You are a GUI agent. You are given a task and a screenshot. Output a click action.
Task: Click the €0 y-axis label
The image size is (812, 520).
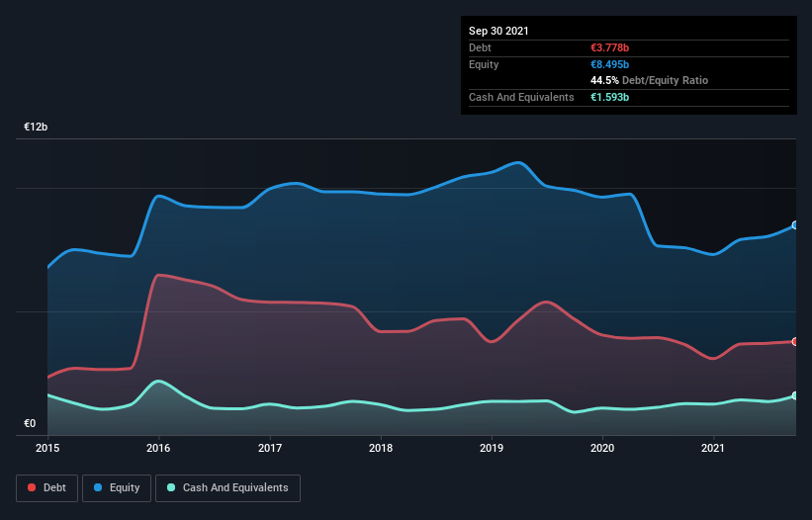pos(30,423)
